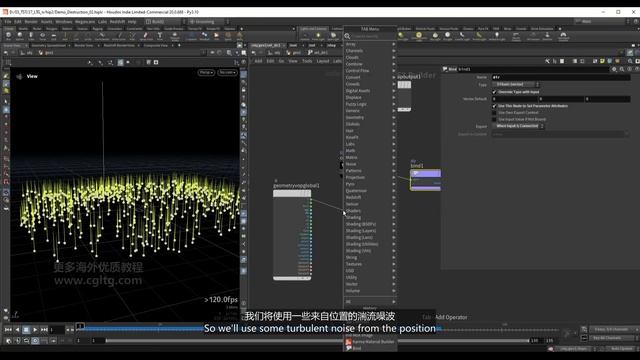
Task: Click the geo1 icon in scene view path
Action: pyautogui.click(x=41, y=53)
